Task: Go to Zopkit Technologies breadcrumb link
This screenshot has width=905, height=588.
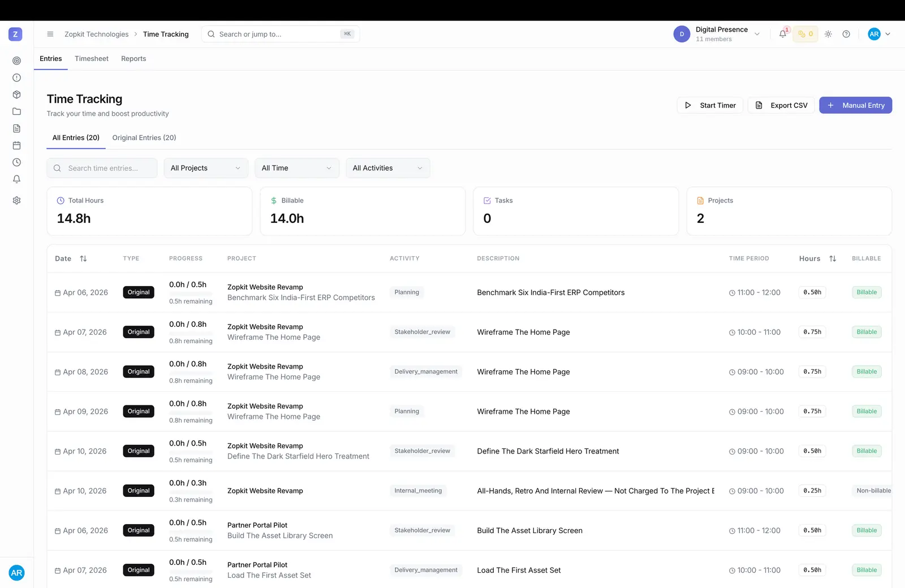Action: point(97,34)
